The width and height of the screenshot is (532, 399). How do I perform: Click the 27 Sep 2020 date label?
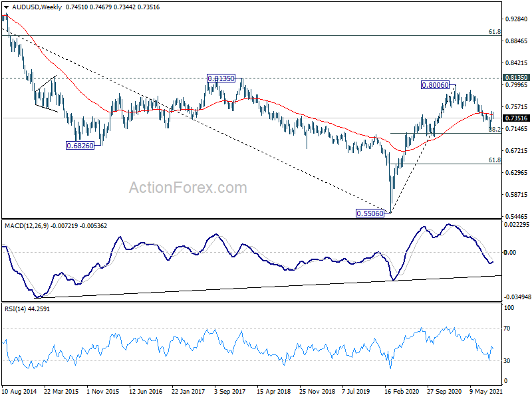[x=444, y=391]
